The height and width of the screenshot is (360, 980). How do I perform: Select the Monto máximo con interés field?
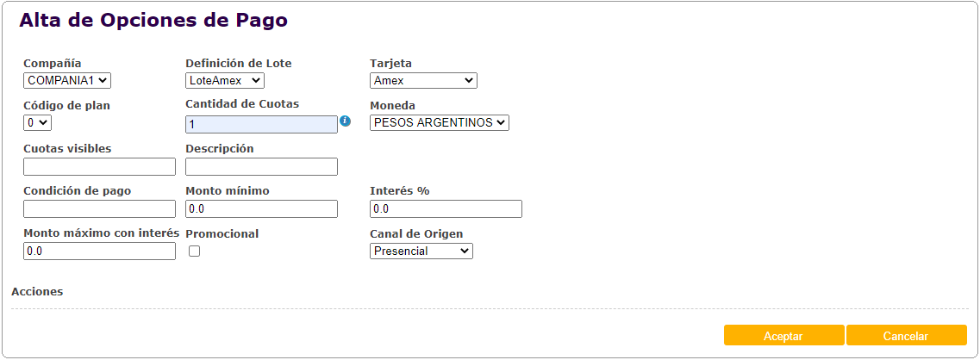[x=99, y=251]
